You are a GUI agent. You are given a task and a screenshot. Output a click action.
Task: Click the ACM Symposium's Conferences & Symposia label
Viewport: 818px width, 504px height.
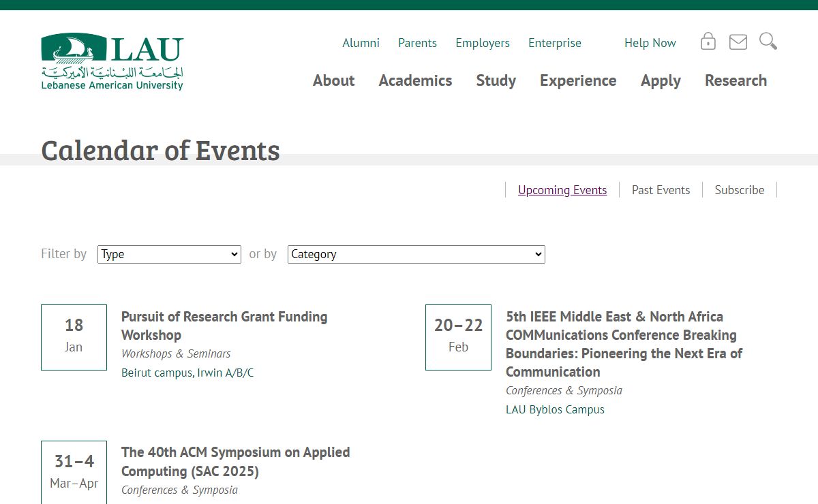(179, 490)
